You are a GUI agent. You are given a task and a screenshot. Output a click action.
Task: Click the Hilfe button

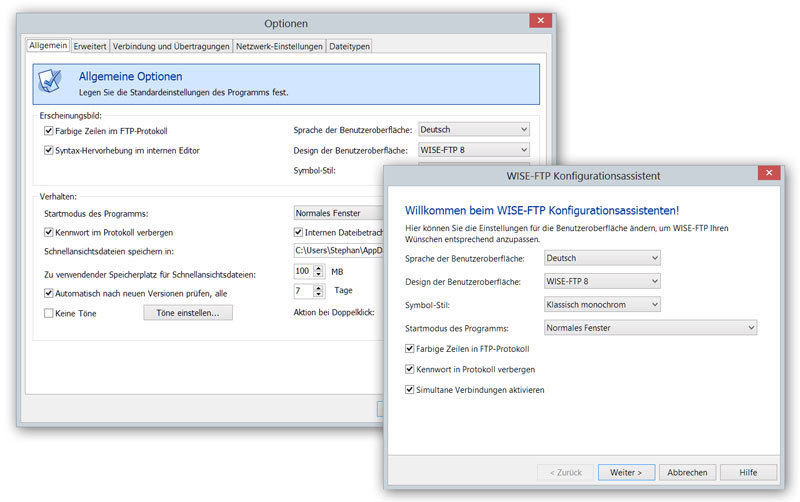pos(748,472)
